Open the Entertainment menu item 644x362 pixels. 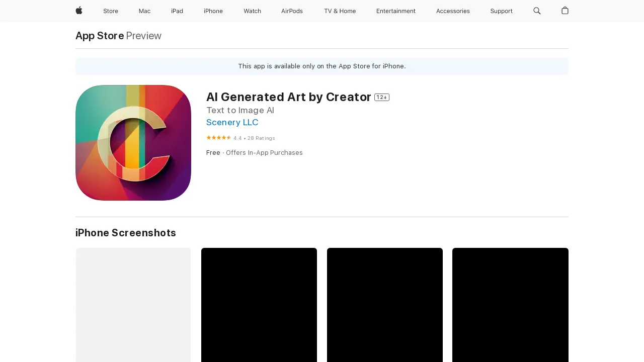(x=396, y=11)
